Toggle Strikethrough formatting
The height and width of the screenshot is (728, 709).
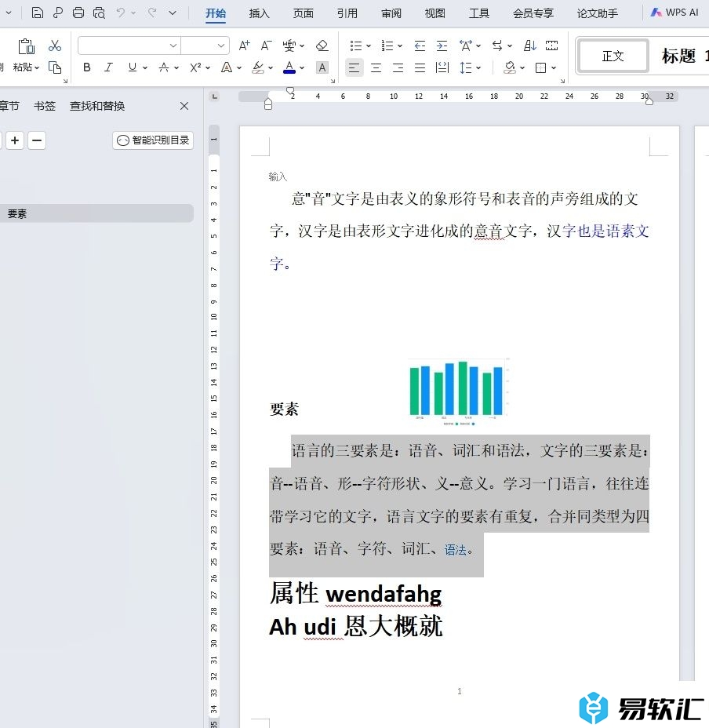point(163,67)
